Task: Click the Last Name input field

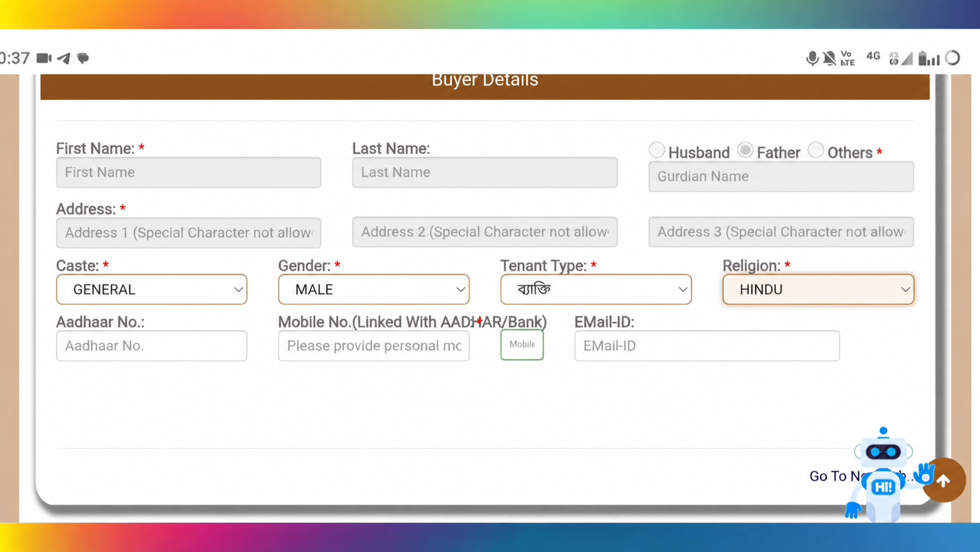Action: click(485, 172)
